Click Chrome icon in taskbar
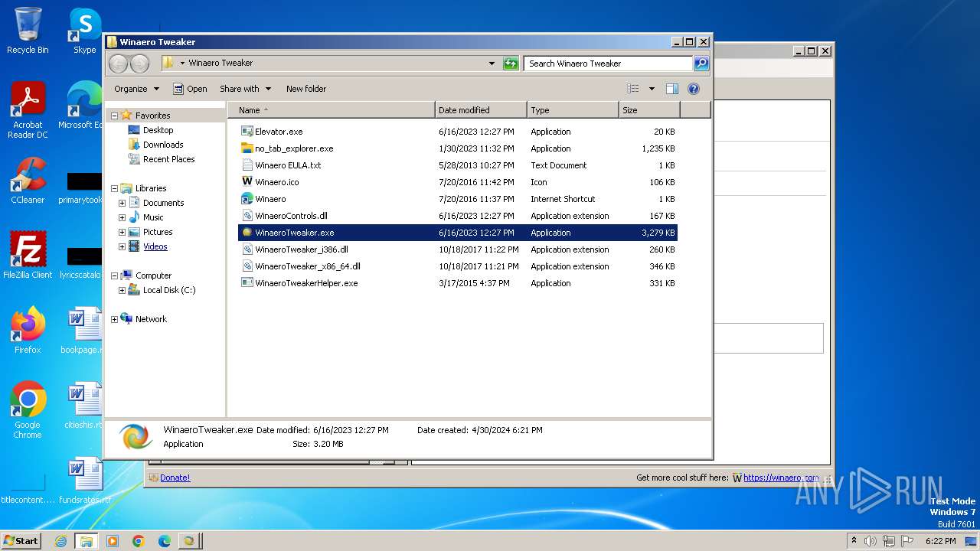980x551 pixels. click(x=139, y=541)
